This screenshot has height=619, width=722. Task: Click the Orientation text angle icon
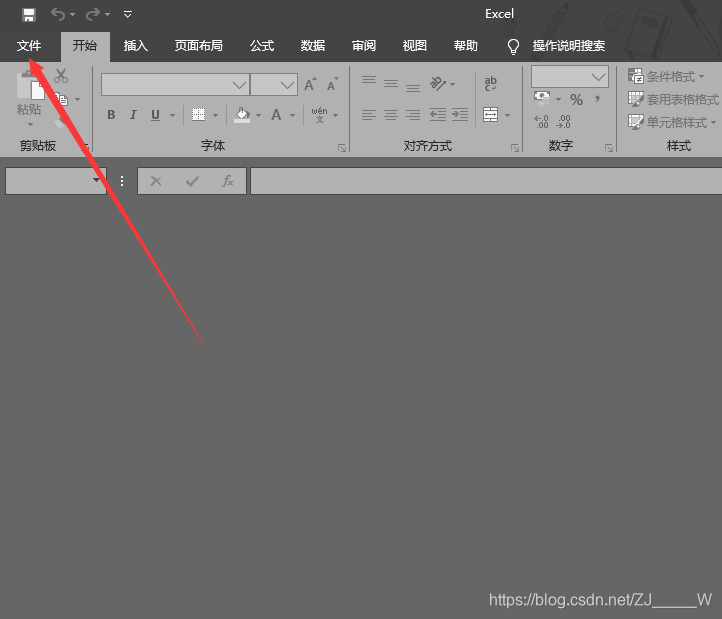(x=438, y=83)
